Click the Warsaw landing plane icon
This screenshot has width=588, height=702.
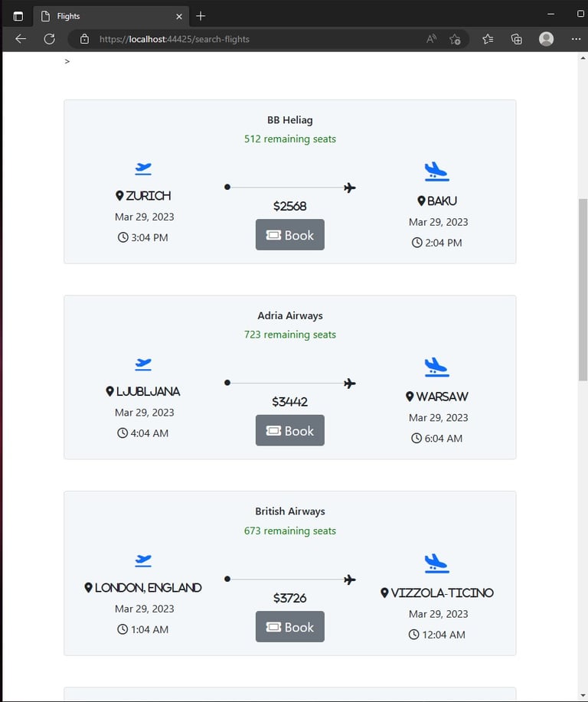[436, 367]
